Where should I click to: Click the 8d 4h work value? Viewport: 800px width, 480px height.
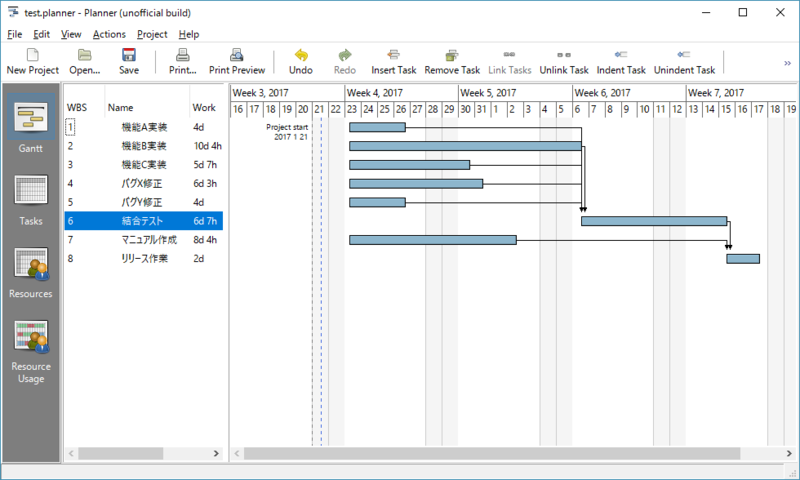pyautogui.click(x=205, y=240)
